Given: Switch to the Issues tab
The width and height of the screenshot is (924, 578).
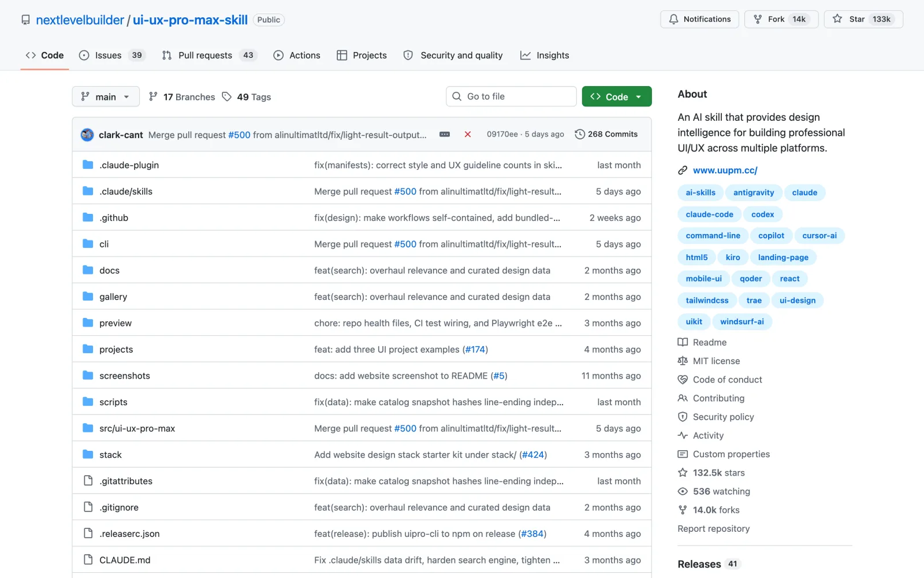Looking at the screenshot, I should pyautogui.click(x=112, y=55).
